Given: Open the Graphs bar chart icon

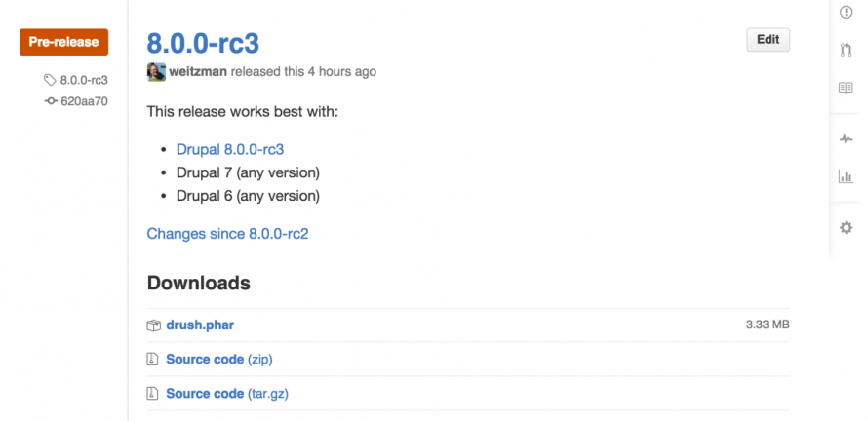Looking at the screenshot, I should 846,177.
